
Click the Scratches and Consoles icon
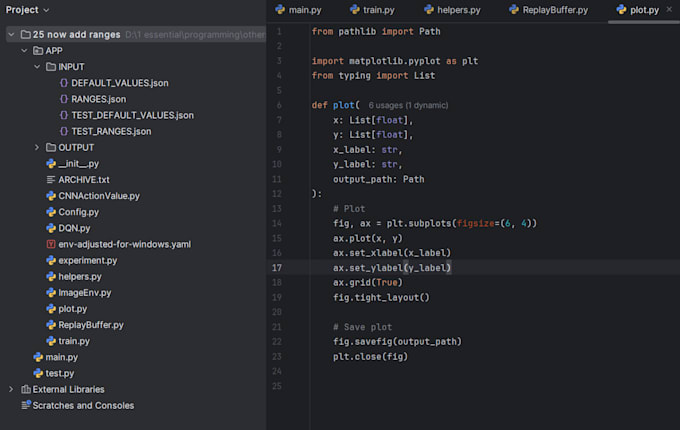26,405
